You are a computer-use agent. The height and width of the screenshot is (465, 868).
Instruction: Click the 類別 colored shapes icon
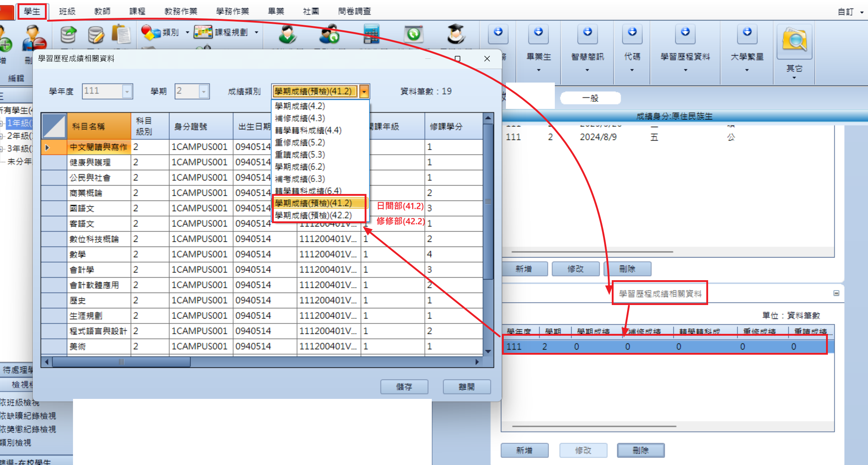pos(150,32)
